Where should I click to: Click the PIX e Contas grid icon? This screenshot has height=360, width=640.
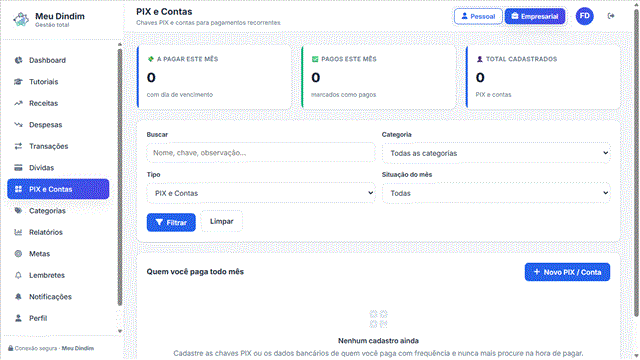coord(18,189)
